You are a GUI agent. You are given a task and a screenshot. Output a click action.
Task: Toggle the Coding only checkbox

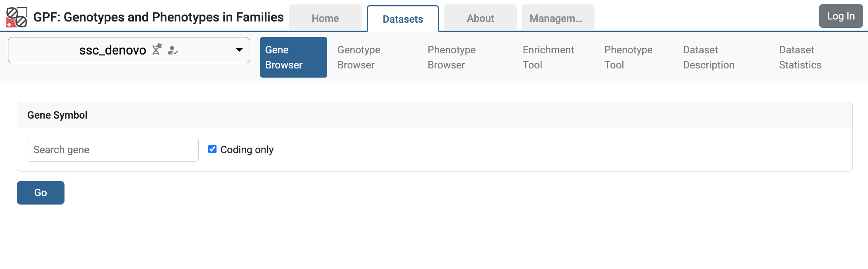pos(213,149)
